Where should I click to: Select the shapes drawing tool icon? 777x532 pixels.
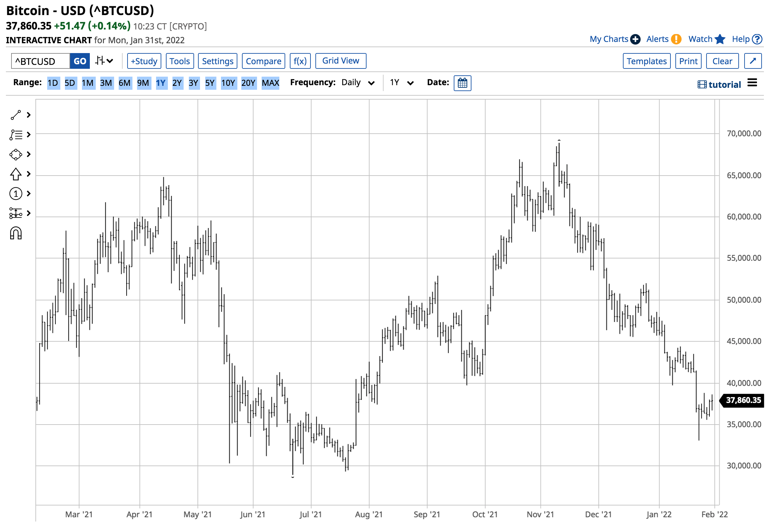click(x=16, y=155)
